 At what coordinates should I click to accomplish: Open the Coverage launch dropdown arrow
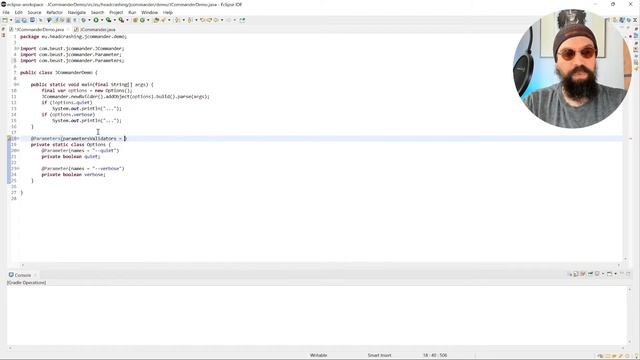(x=115, y=20)
